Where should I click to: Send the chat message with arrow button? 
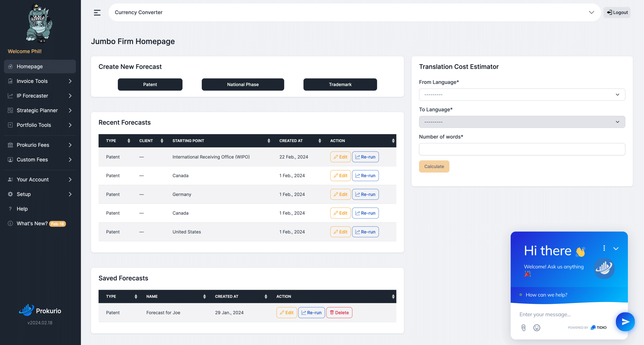625,322
